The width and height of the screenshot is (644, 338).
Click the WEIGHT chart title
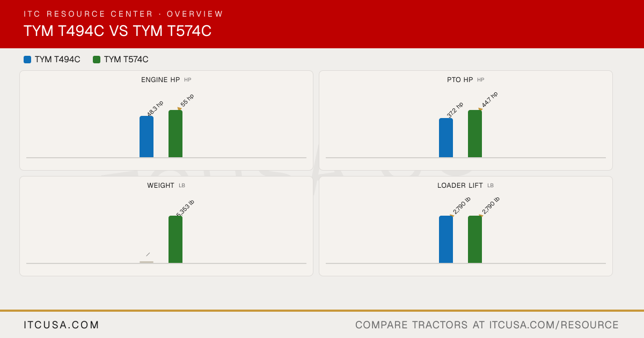click(160, 186)
